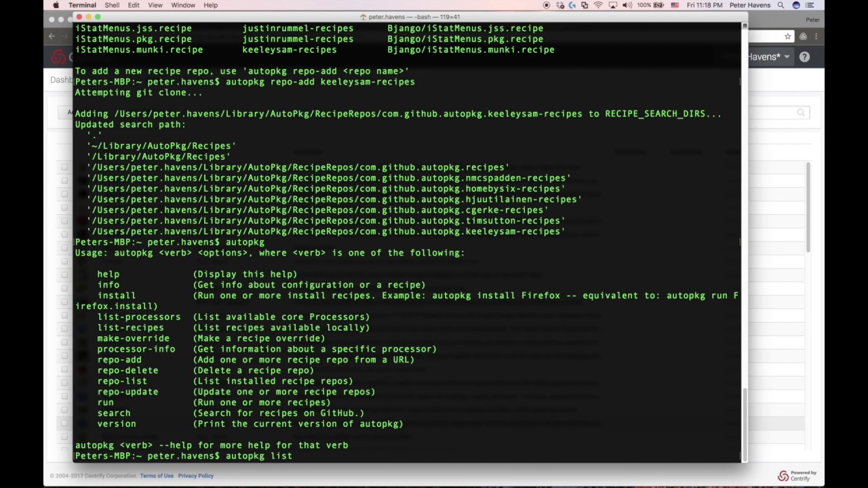Image resolution: width=868 pixels, height=488 pixels.
Task: Click the 'repo-update' verb text
Action: 127,392
